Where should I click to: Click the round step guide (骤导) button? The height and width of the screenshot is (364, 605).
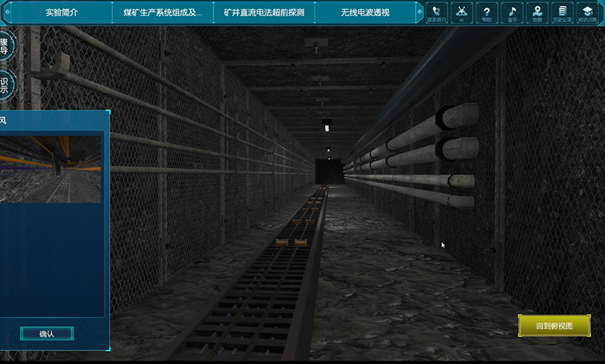(x=6, y=47)
